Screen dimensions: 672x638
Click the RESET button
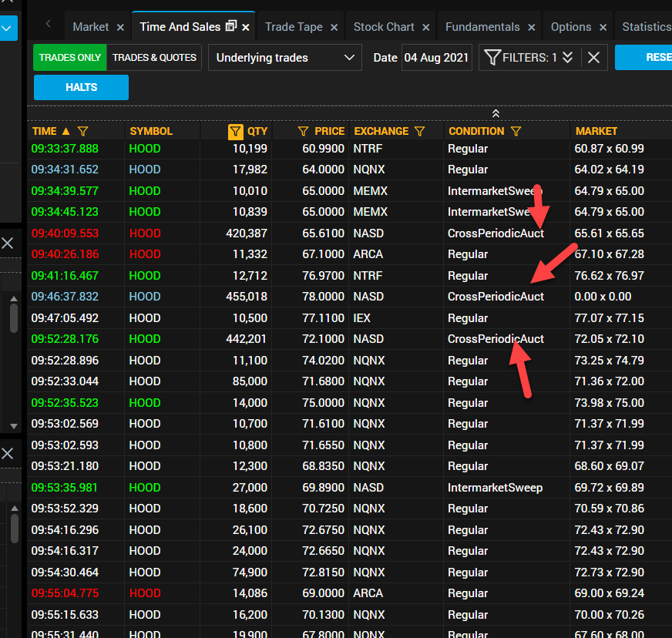point(643,58)
